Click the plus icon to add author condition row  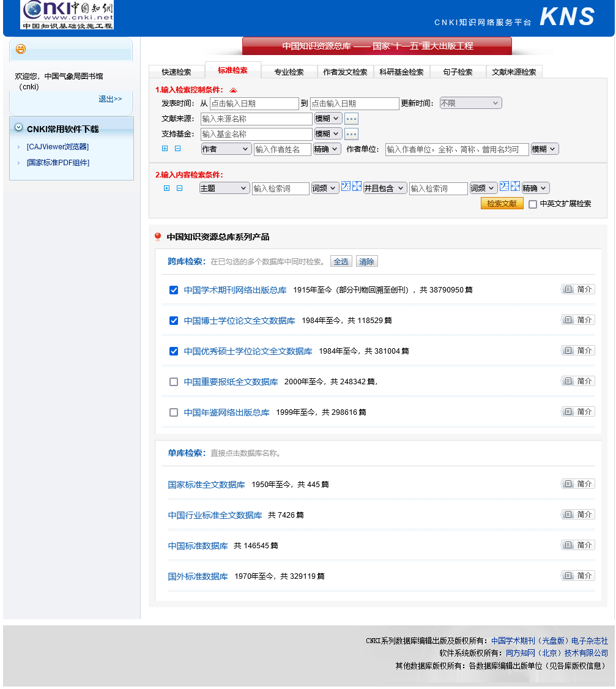166,149
